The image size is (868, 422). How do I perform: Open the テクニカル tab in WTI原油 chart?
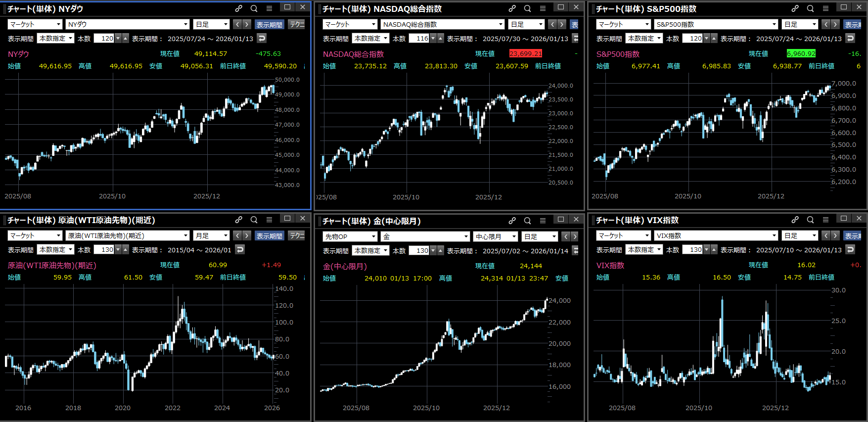297,236
